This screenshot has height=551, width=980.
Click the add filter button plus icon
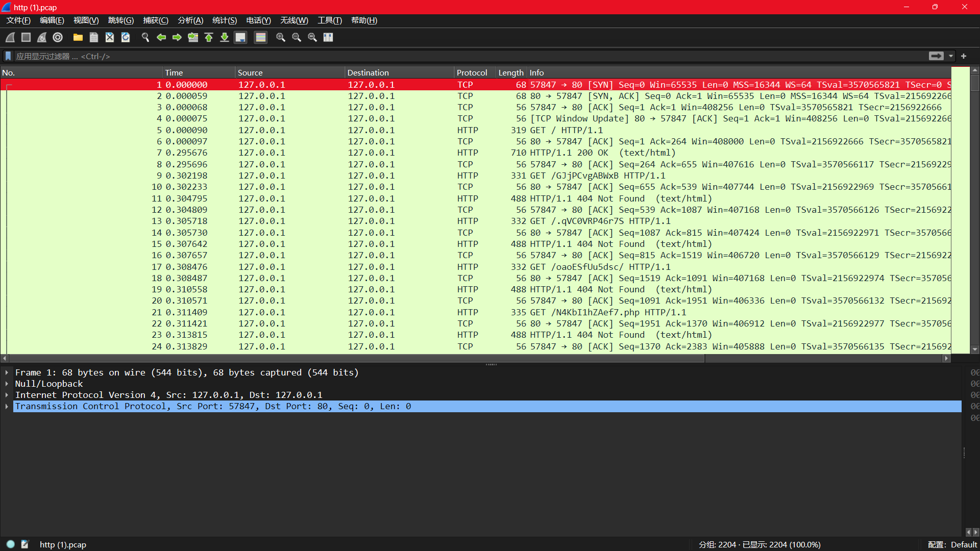[x=964, y=56]
